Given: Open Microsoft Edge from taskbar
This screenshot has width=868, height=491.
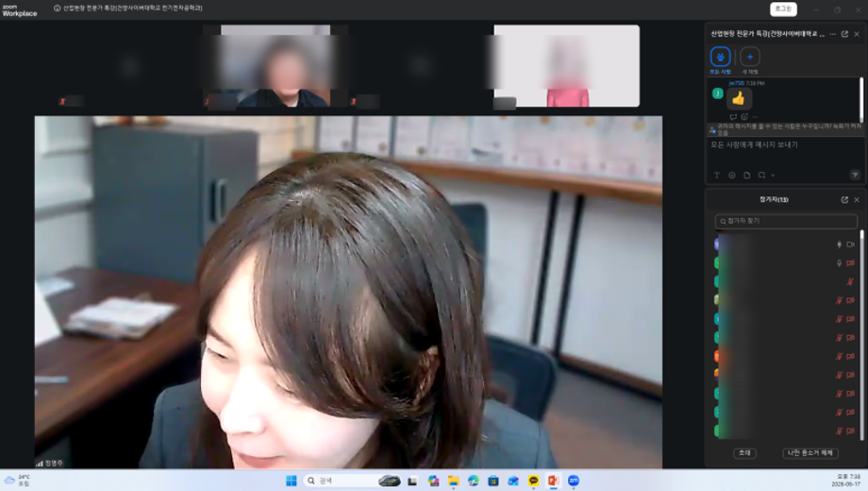Looking at the screenshot, I should (x=474, y=481).
